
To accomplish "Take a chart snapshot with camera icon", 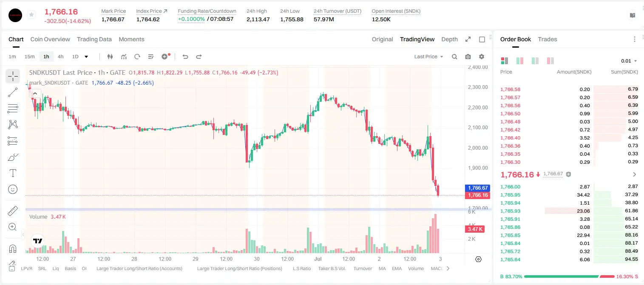I will (468, 57).
